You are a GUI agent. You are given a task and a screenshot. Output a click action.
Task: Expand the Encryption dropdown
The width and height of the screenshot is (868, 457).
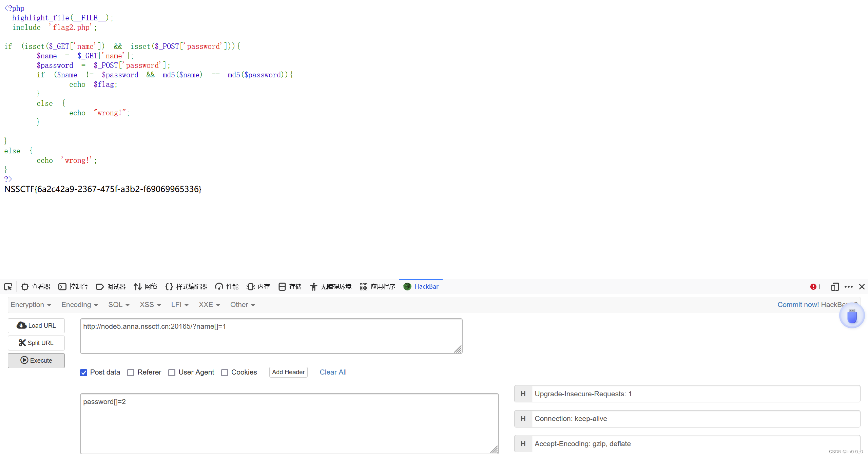tap(31, 305)
